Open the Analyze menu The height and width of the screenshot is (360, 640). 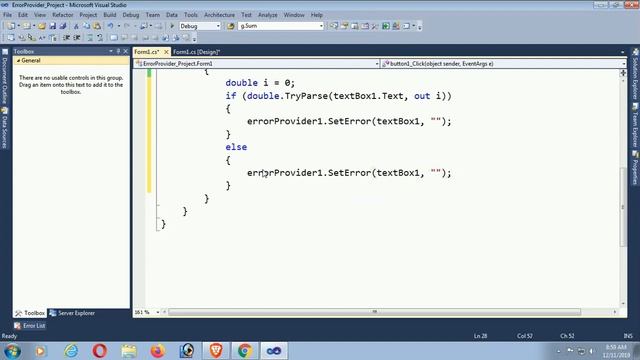tap(268, 15)
